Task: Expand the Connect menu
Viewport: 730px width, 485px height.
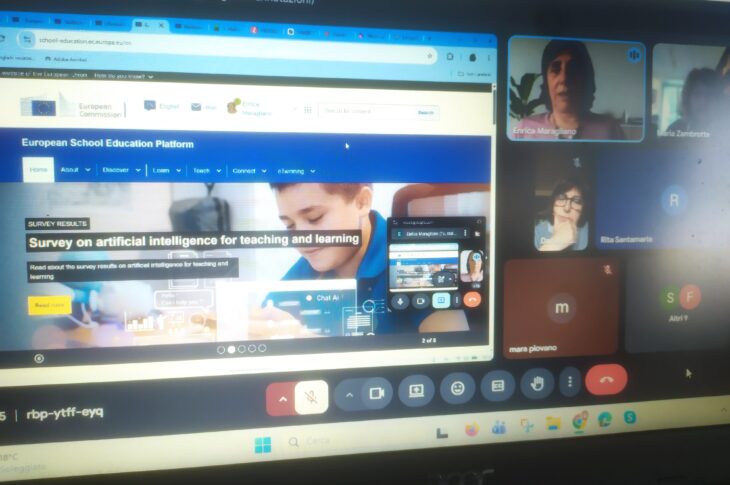Action: coord(249,171)
